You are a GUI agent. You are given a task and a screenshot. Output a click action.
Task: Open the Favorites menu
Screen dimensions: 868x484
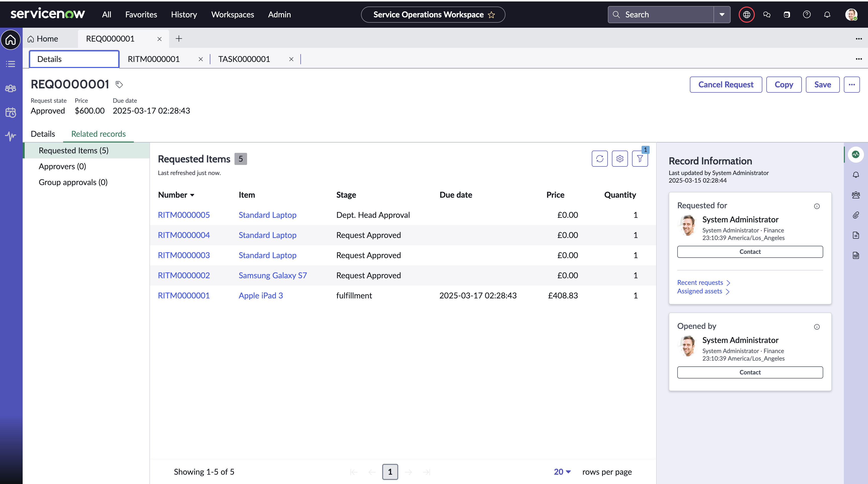coord(141,15)
